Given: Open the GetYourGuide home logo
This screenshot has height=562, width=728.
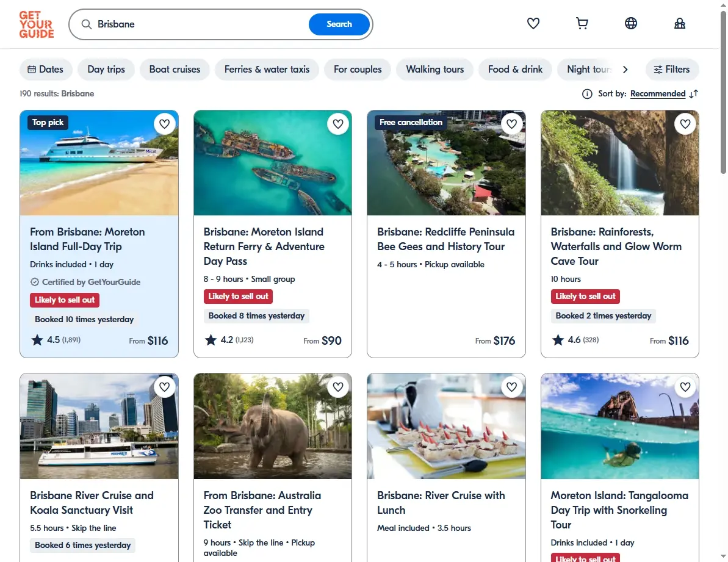Looking at the screenshot, I should [37, 24].
